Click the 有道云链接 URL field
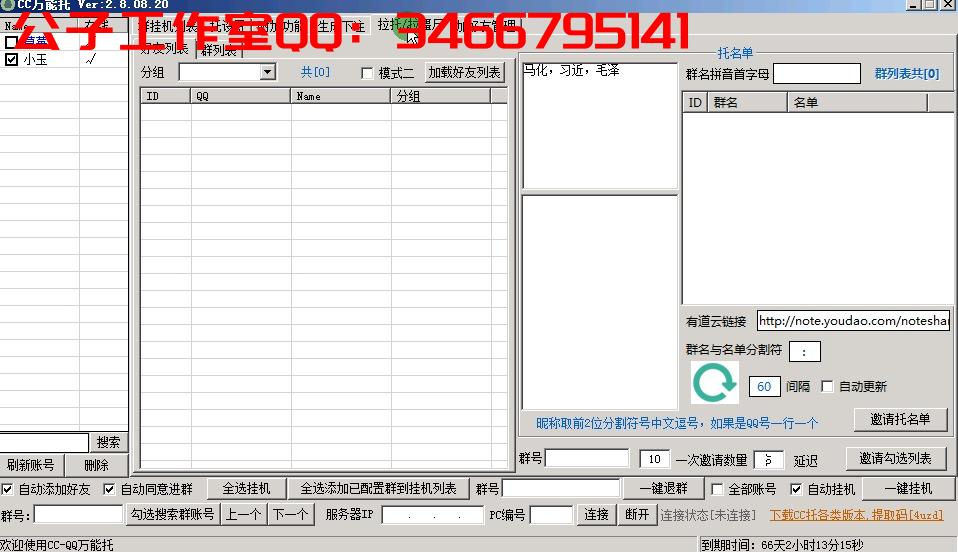Viewport: 958px width, 552px height. click(x=853, y=321)
